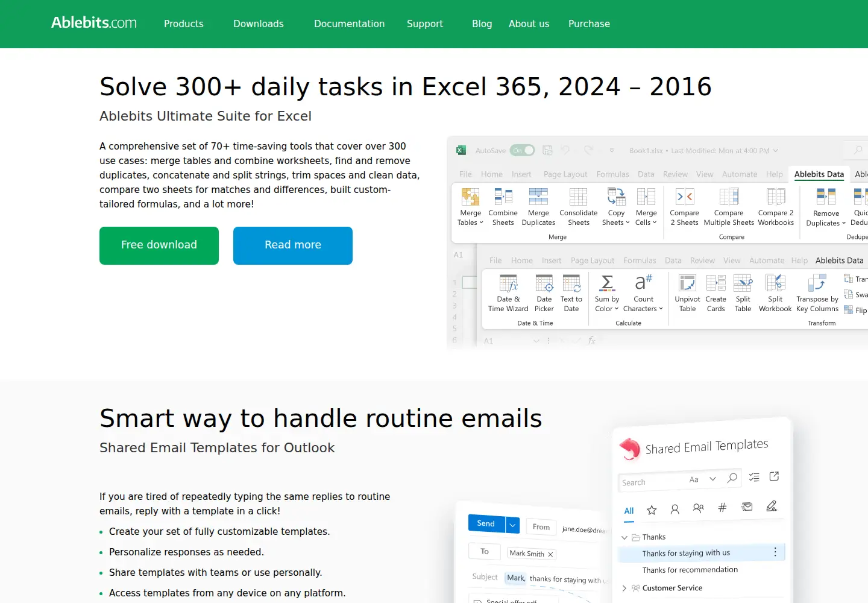Screen dimensions: 868x603
Task: Expand the Customer Service folder
Action: [x=624, y=588]
